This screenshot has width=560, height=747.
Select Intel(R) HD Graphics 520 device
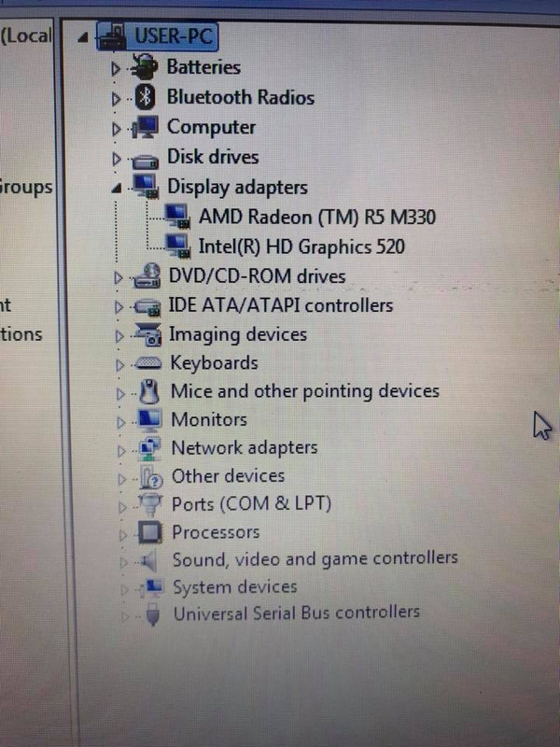pyautogui.click(x=301, y=247)
